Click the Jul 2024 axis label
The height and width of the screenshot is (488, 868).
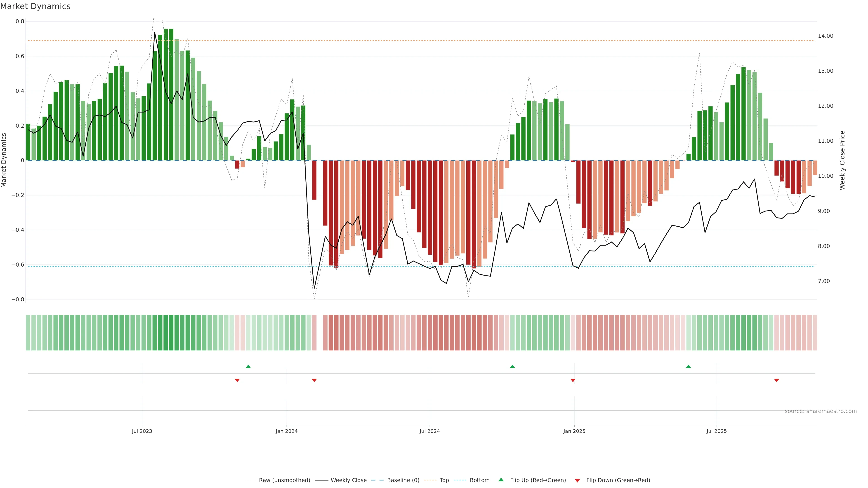click(x=430, y=431)
